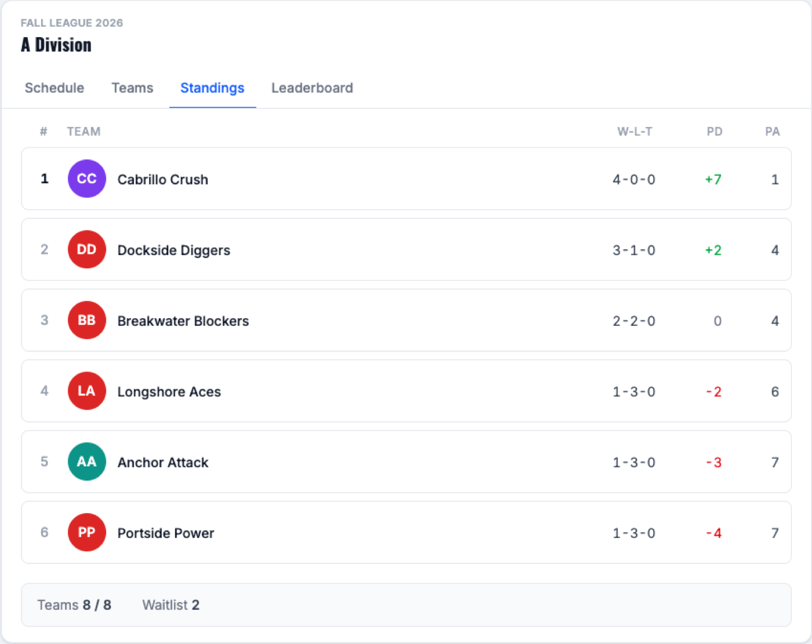Viewport: 812px width, 644px height.
Task: Open Breakwater Blockers team name
Action: [183, 321]
